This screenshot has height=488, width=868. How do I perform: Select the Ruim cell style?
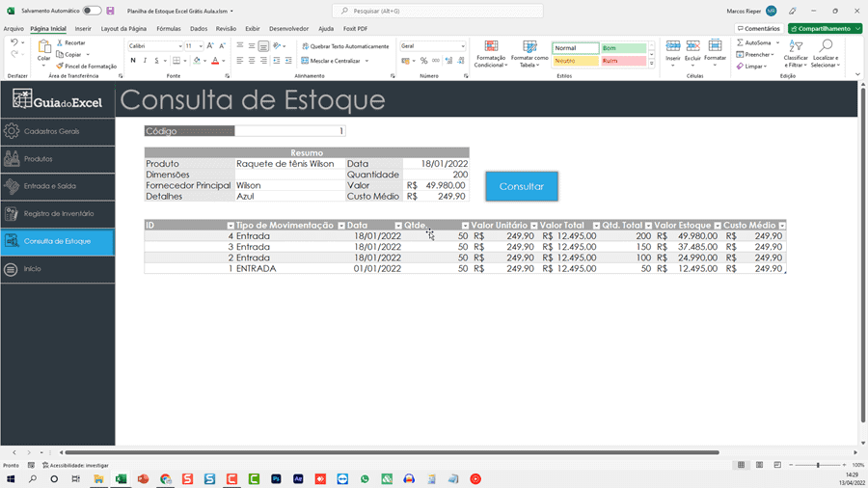pos(623,61)
